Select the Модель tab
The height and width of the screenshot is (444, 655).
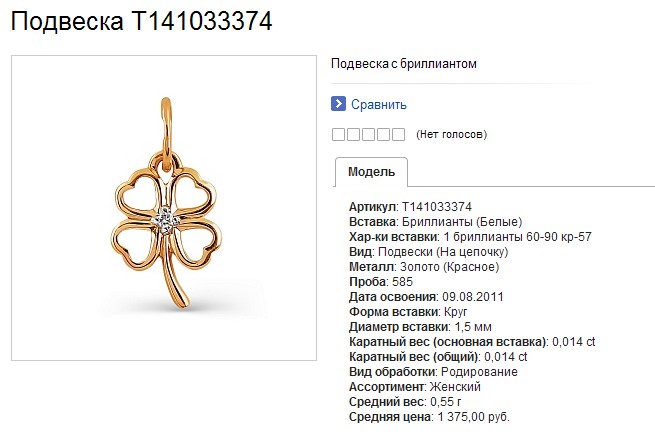pos(371,172)
